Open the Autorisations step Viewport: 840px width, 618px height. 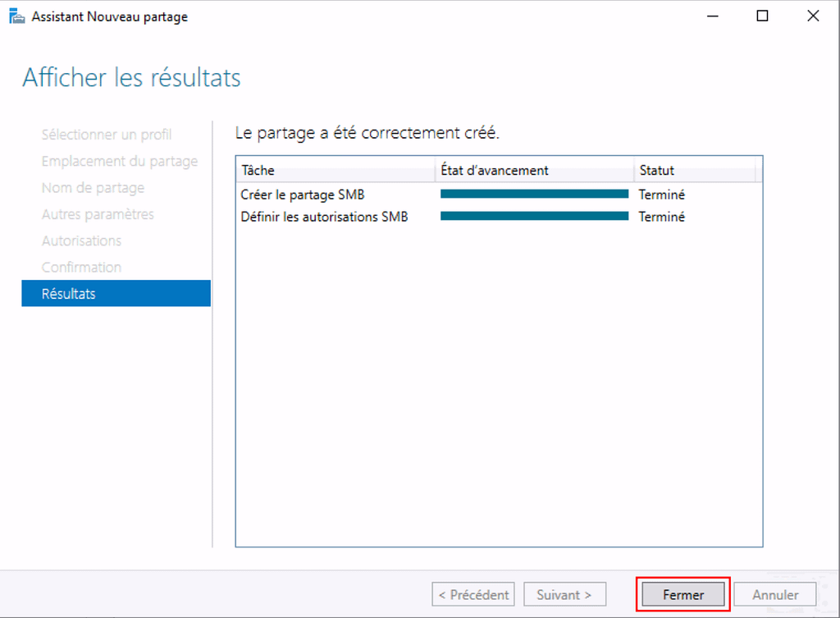coord(81,241)
